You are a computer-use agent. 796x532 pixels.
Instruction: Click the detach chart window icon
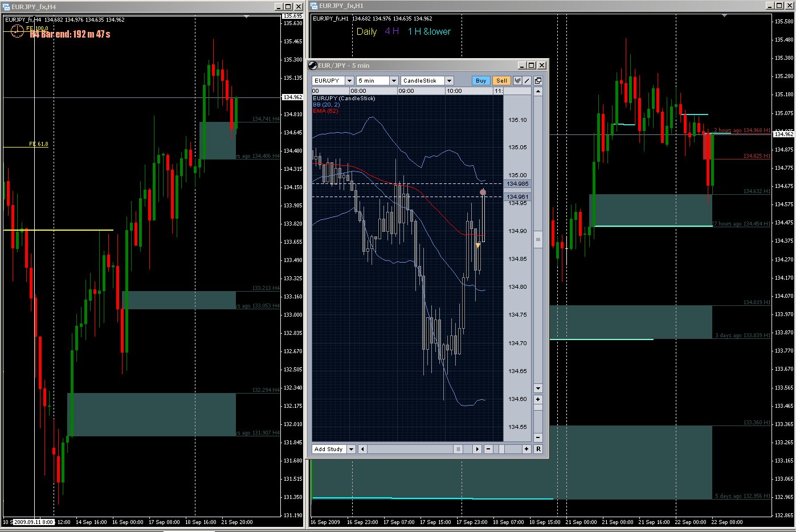point(538,81)
